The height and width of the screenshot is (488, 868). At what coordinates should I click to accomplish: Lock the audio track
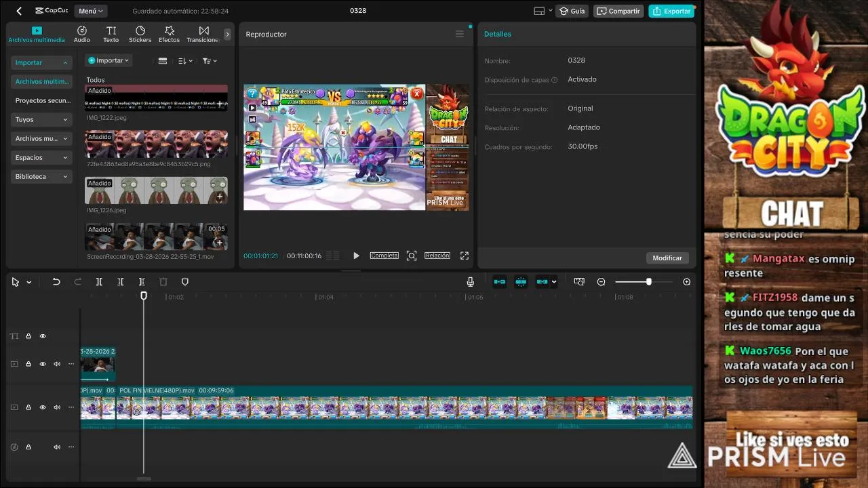tap(28, 447)
